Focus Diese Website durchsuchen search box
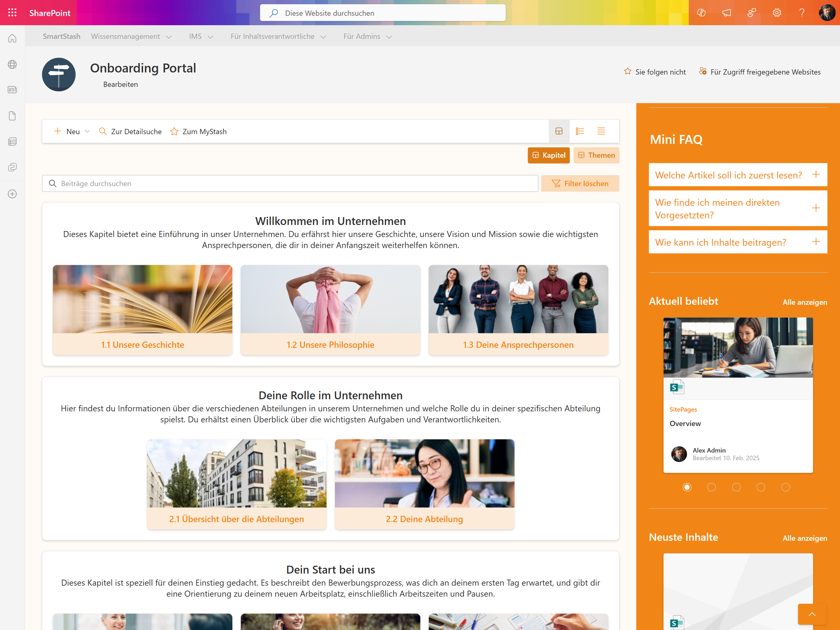This screenshot has width=840, height=630. pos(383,13)
